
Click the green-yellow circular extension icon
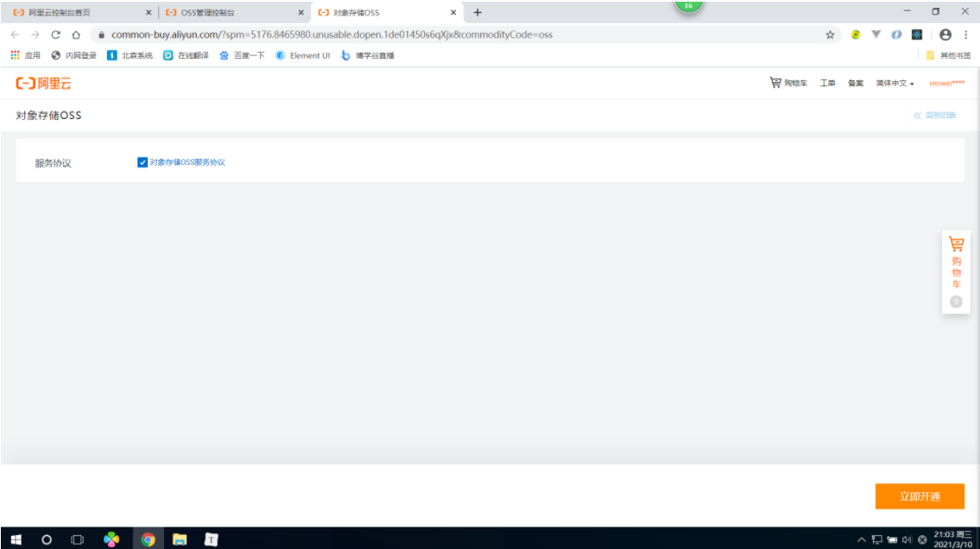click(x=856, y=35)
